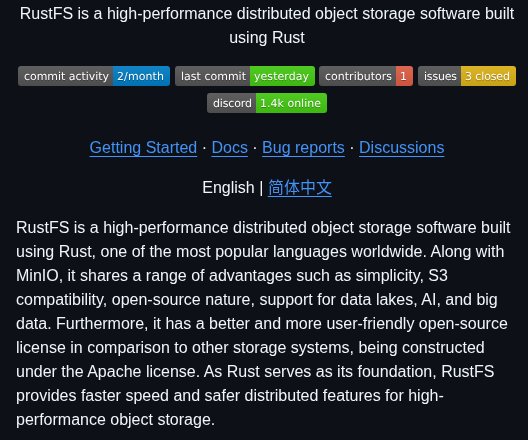This screenshot has height=440, width=528.
Task: Open the contributors badge
Action: click(366, 76)
